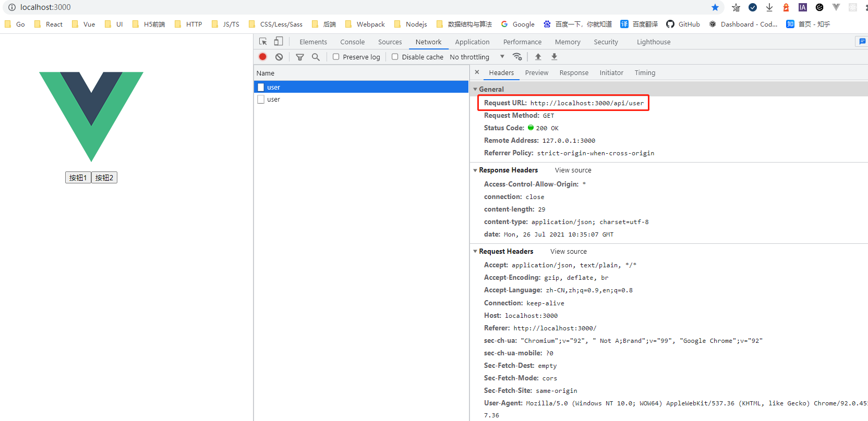Open the Vue devtools extension icon
This screenshot has height=421, width=868.
point(836,7)
